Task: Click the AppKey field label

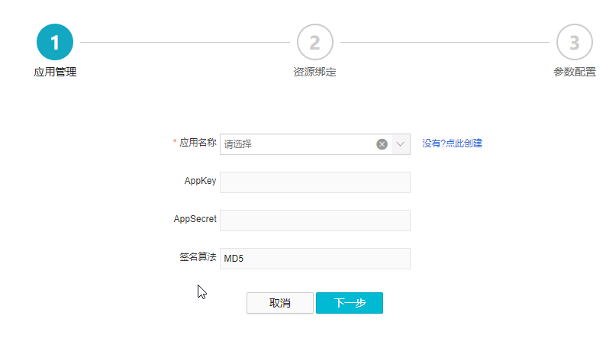Action: coord(200,181)
